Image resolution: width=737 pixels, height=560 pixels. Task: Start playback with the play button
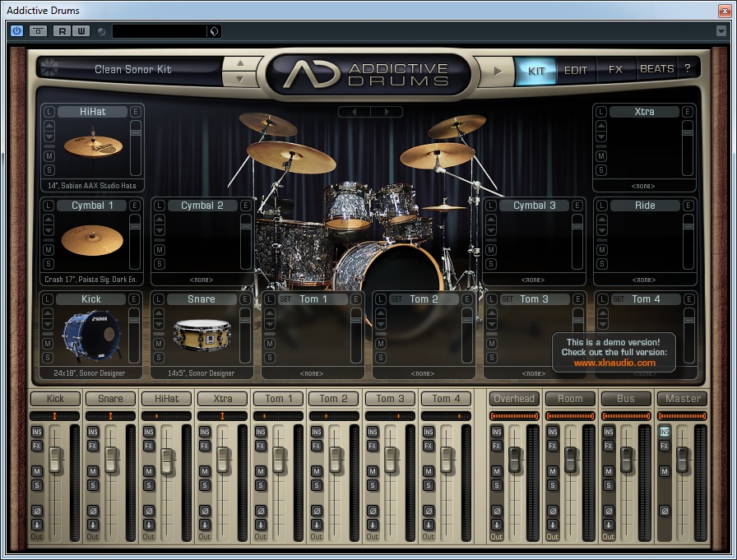498,71
